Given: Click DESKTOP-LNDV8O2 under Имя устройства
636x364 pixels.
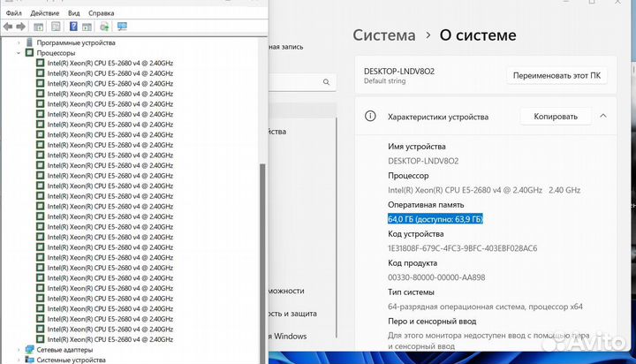Looking at the screenshot, I should [423, 161].
